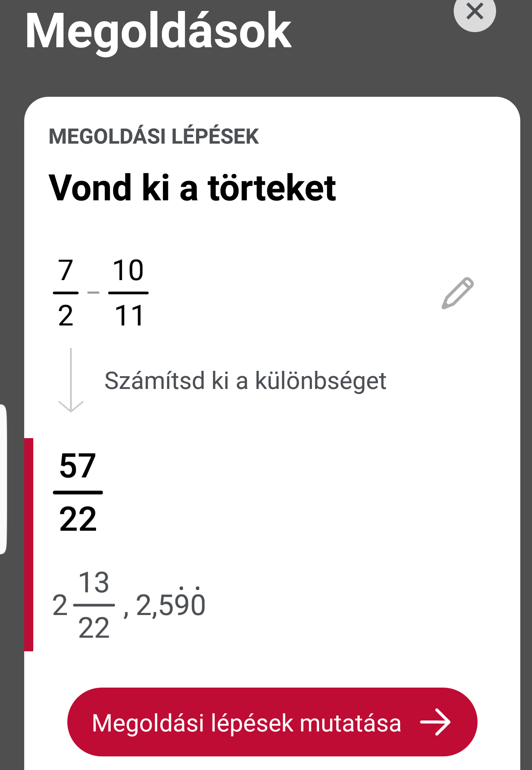Click the grey down arrow step indicator
The height and width of the screenshot is (770, 532).
click(71, 380)
